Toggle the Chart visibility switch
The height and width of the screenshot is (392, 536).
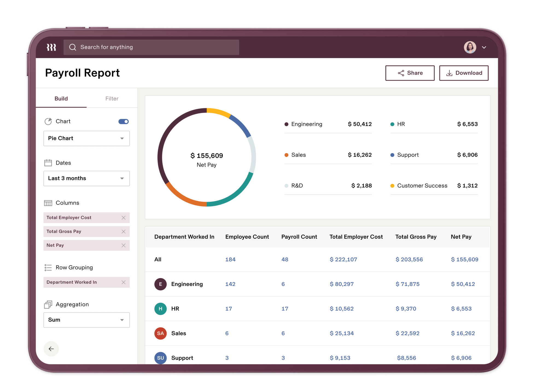123,121
